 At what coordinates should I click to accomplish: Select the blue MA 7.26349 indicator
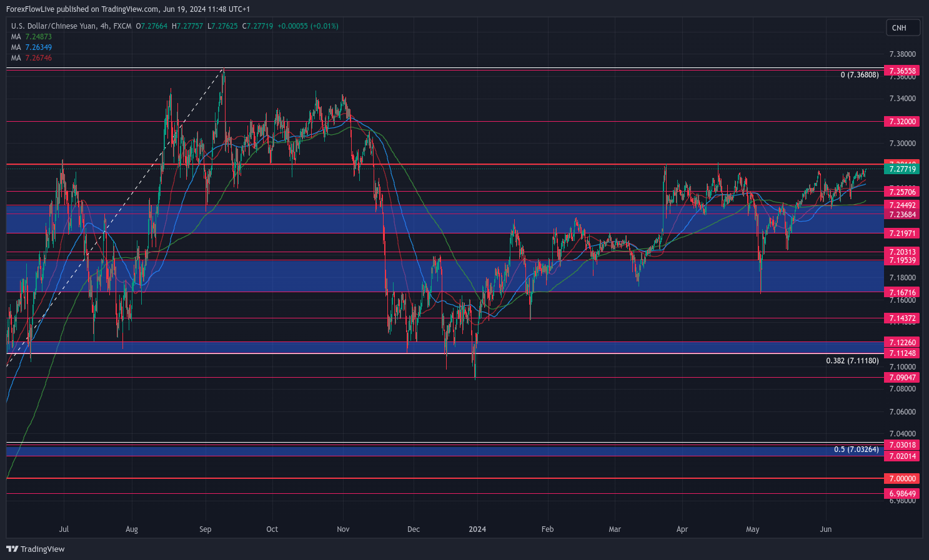click(31, 47)
